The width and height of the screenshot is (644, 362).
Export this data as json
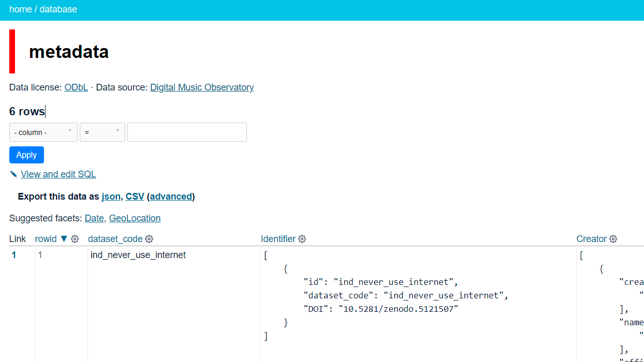coord(111,197)
